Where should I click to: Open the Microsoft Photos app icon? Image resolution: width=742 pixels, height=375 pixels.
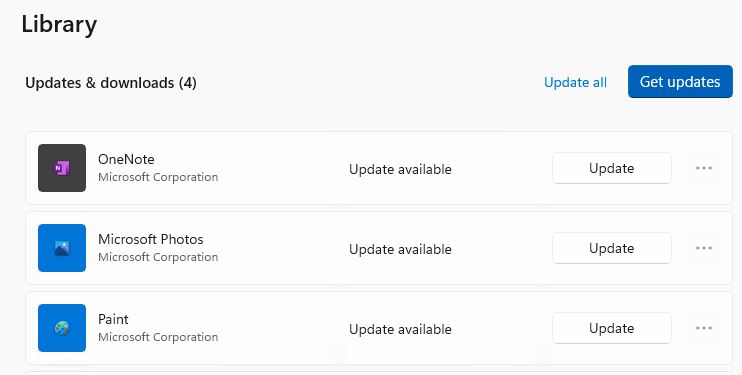pos(62,248)
